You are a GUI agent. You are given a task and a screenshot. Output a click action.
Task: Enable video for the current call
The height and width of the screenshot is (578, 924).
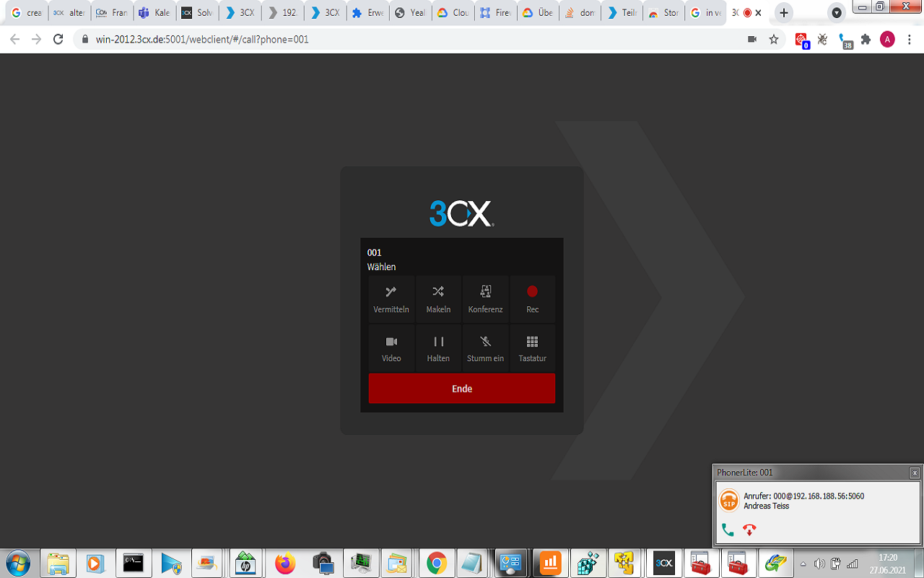pos(391,348)
